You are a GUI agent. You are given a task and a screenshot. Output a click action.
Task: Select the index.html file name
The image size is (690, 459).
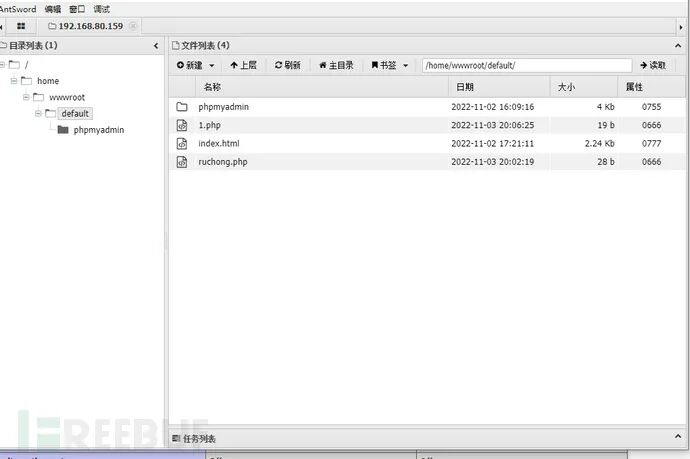[x=219, y=143]
